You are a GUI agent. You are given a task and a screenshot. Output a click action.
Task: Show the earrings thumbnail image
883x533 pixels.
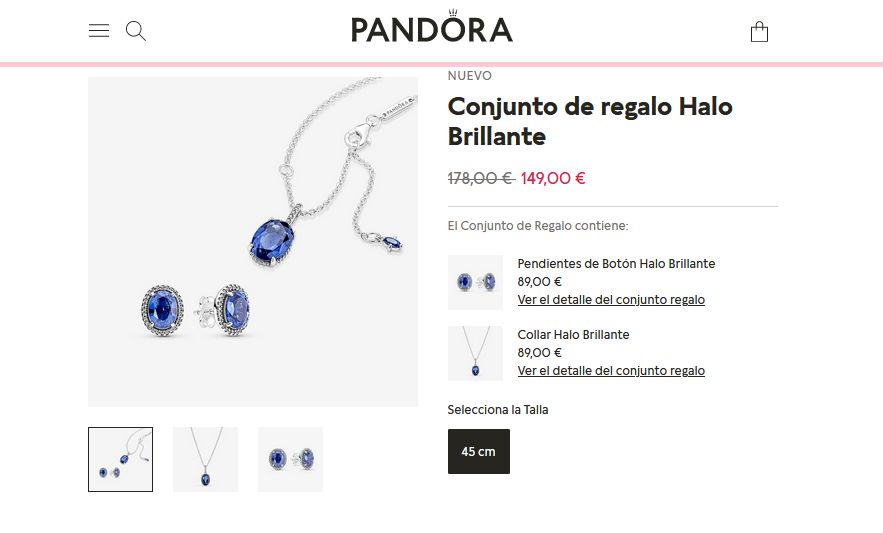[291, 459]
